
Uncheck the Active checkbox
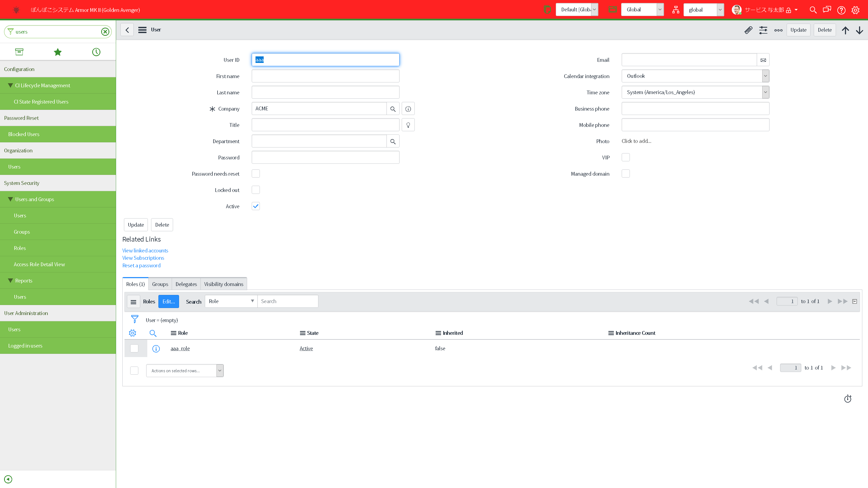256,206
